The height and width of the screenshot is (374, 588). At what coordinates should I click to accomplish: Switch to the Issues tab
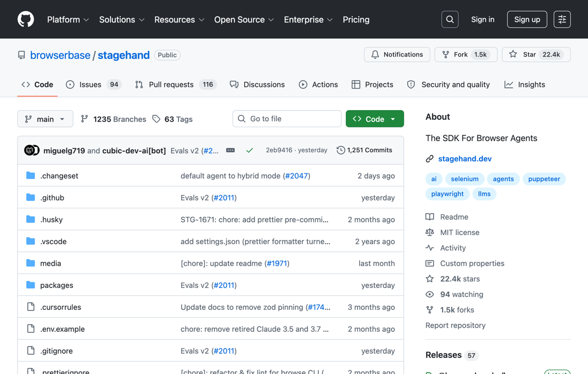(94, 85)
